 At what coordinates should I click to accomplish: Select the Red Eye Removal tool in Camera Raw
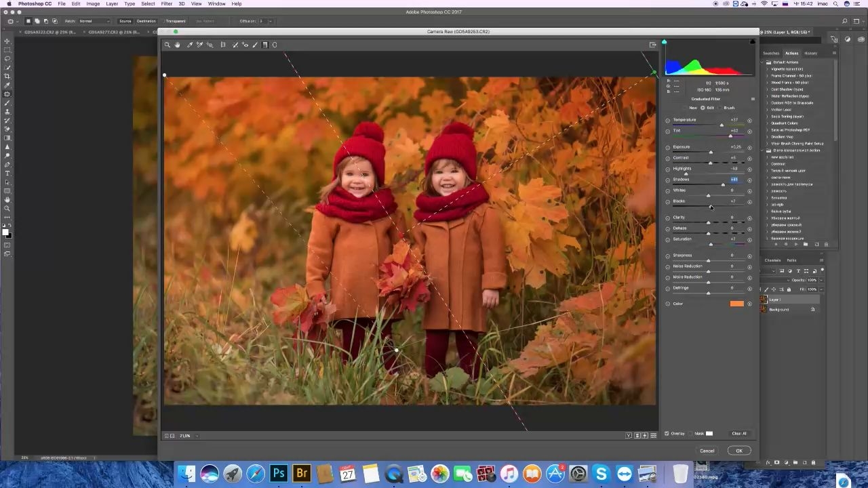245,45
